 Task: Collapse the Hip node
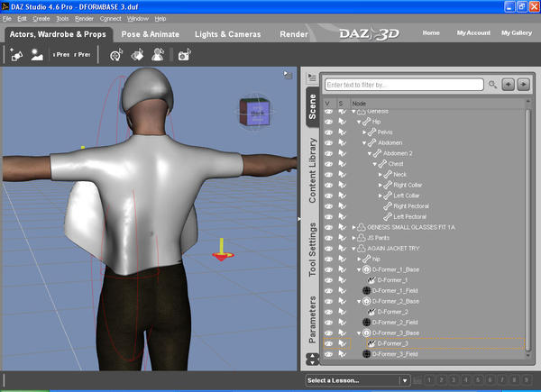[x=359, y=122]
